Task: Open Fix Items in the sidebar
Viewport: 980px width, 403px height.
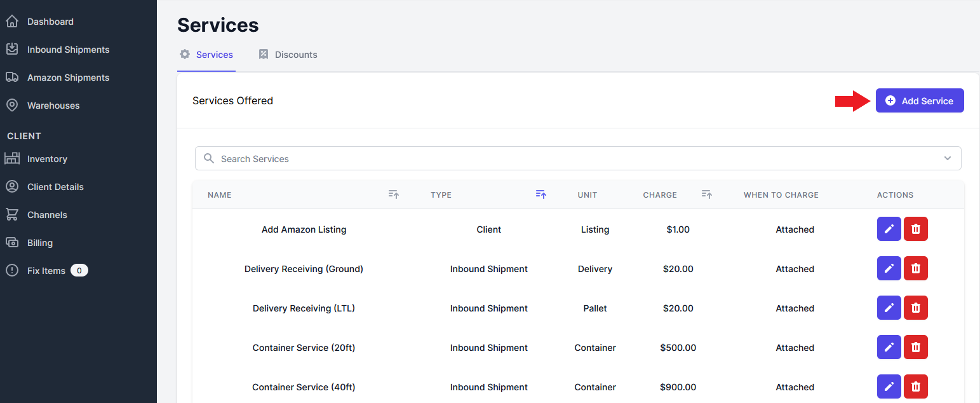Action: pos(46,271)
